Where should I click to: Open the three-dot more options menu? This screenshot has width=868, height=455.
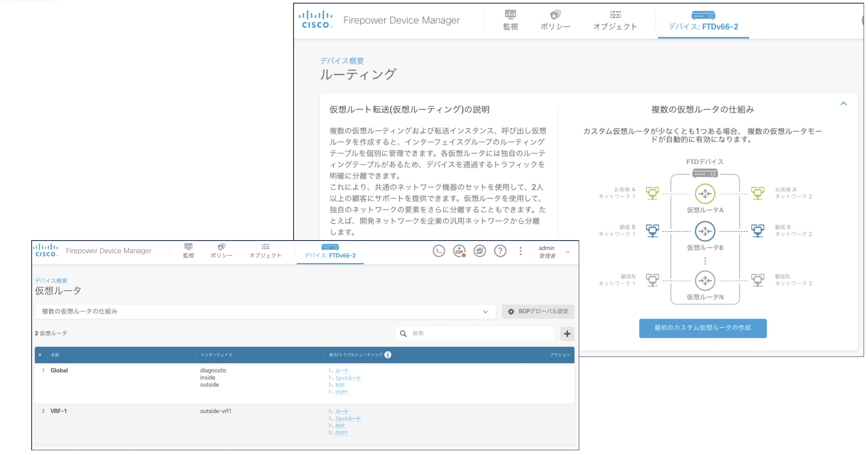pyautogui.click(x=521, y=251)
